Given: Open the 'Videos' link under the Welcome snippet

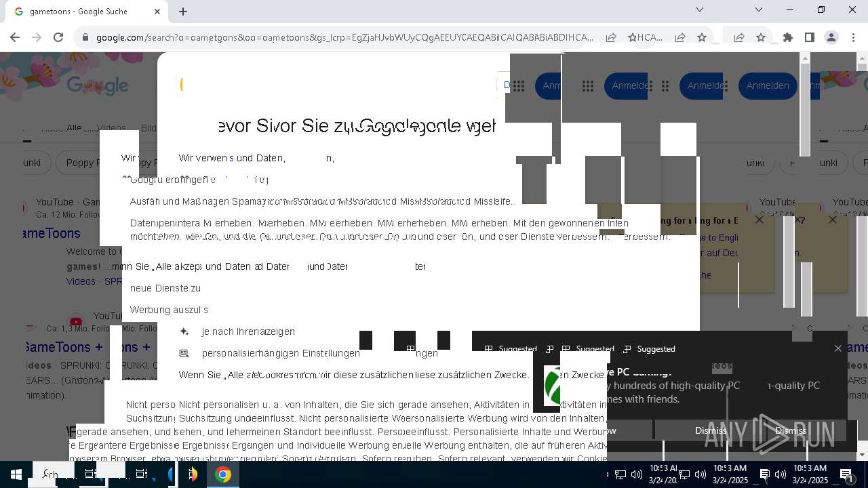Looking at the screenshot, I should (81, 281).
